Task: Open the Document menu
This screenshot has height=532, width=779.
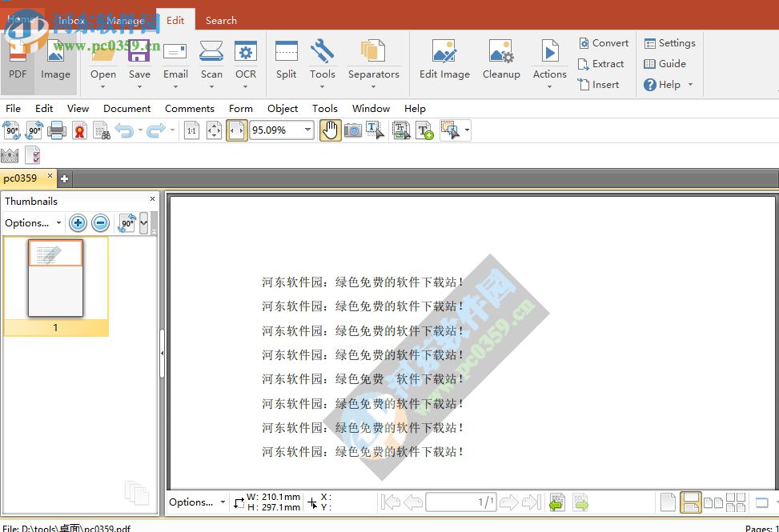Action: point(128,108)
